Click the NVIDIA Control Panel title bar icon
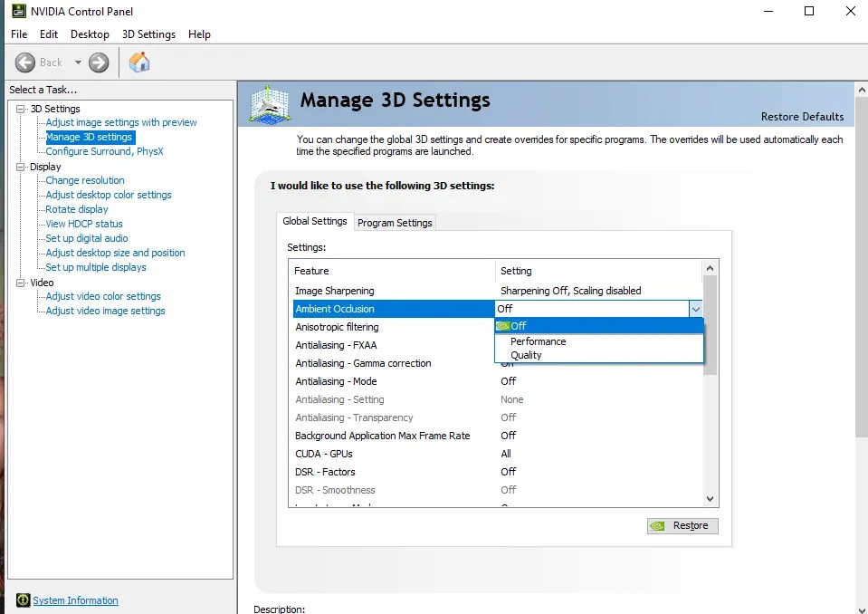 click(x=18, y=11)
